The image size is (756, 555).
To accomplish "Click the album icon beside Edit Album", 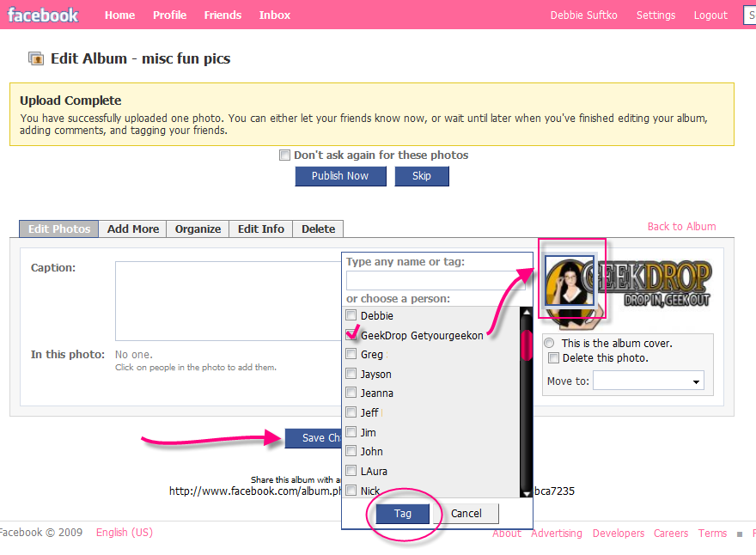I will [36, 58].
